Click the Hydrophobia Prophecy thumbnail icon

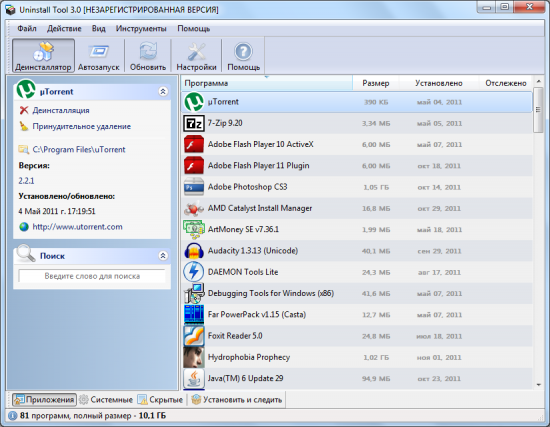194,357
